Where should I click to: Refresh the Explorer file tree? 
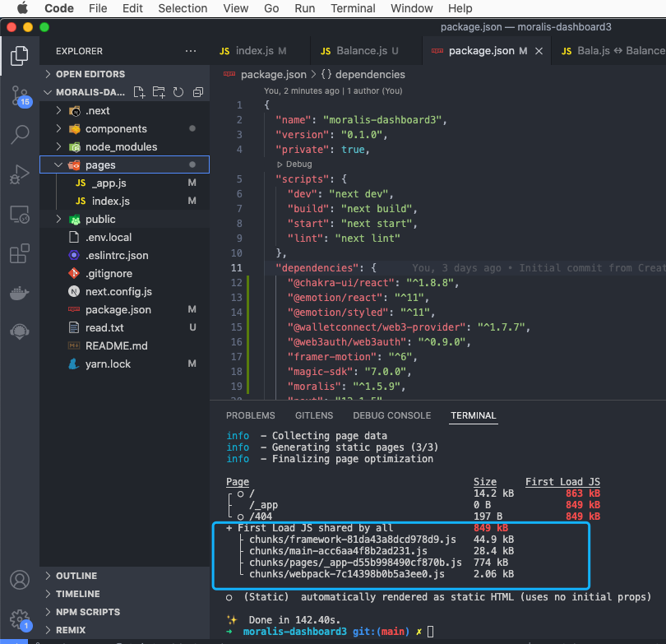[178, 92]
